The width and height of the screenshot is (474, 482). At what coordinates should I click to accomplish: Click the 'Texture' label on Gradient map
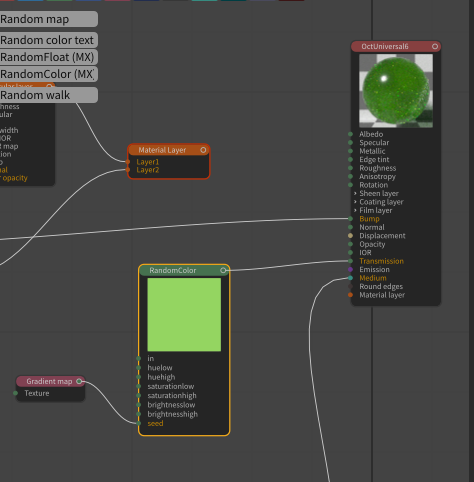click(37, 393)
